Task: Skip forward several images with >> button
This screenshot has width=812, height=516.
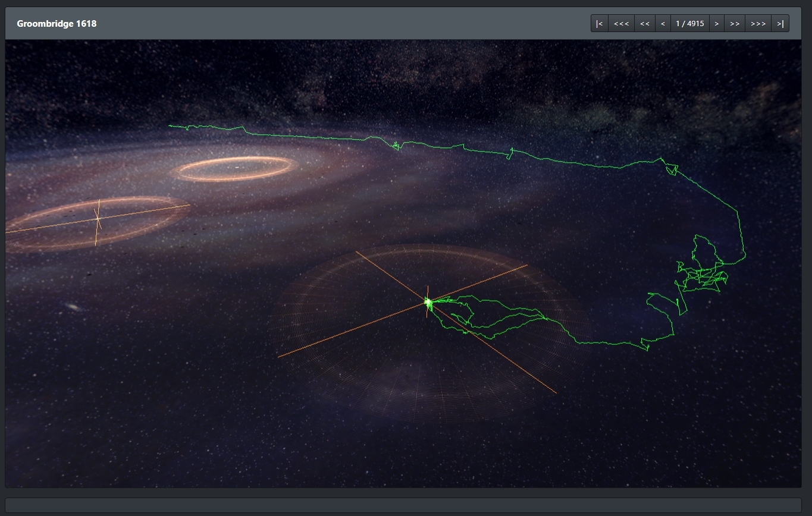Action: 735,24
